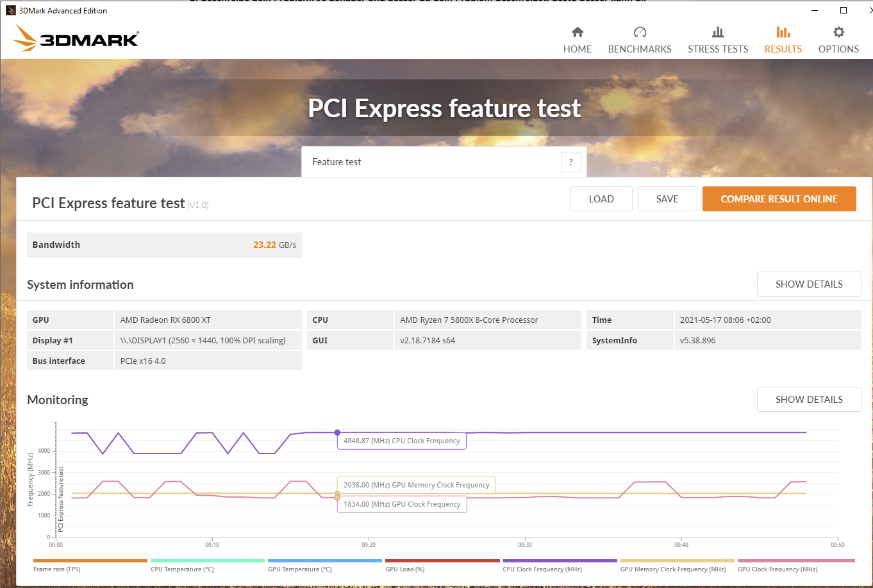Viewport: 873px width, 588px height.
Task: Click the 1834.00 MHz GPU Clock tooltip
Action: click(x=402, y=504)
